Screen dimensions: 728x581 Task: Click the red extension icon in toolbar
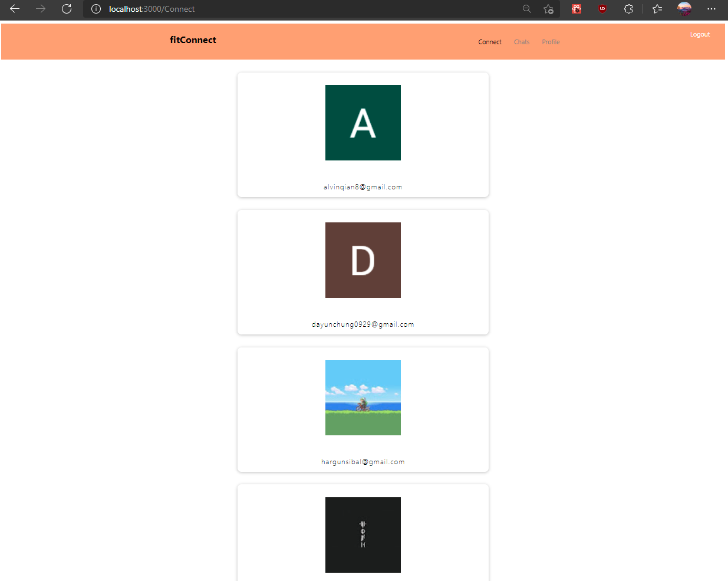(577, 9)
